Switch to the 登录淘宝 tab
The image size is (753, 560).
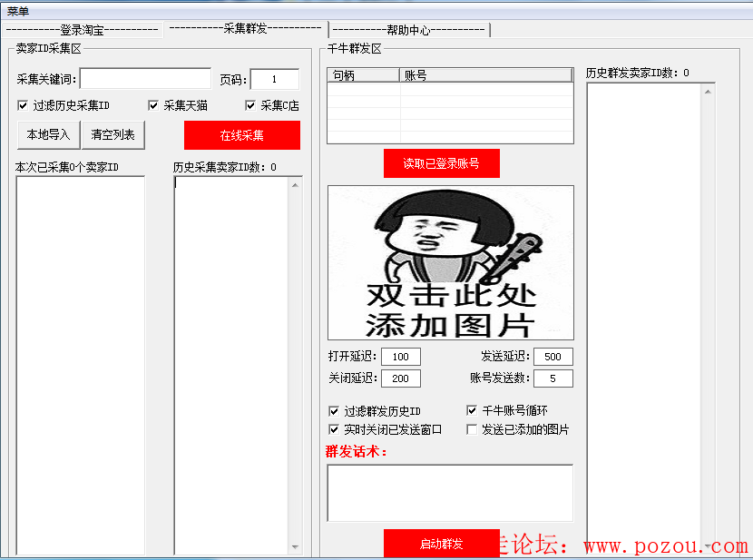click(83, 30)
